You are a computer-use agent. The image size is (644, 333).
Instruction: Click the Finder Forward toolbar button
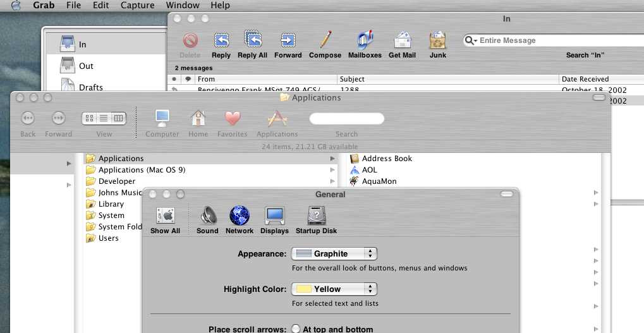pyautogui.click(x=58, y=118)
